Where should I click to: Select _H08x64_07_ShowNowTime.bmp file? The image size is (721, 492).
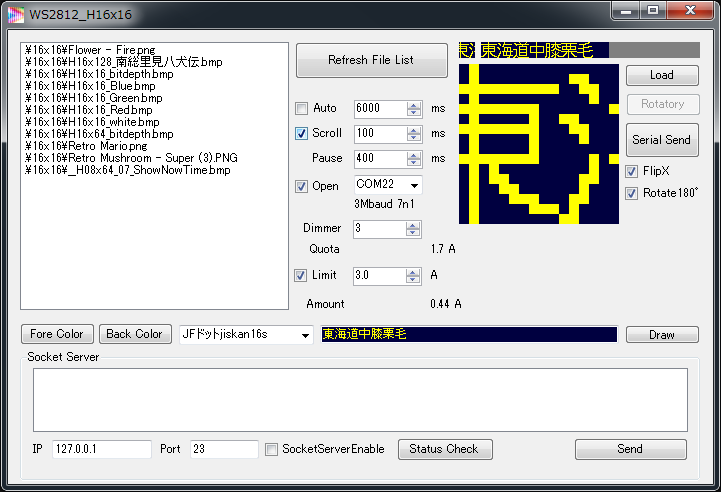tap(127, 170)
